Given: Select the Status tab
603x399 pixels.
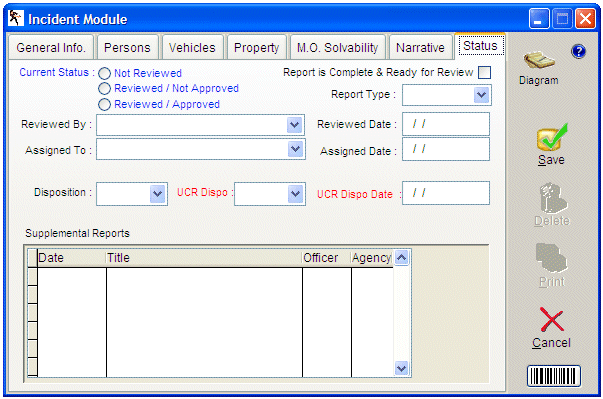Looking at the screenshot, I should tap(480, 46).
